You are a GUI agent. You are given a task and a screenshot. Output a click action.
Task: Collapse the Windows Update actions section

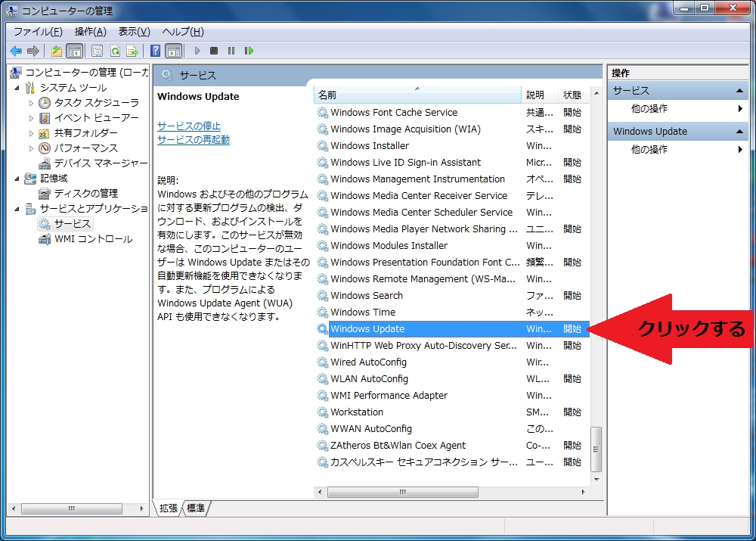(x=739, y=131)
